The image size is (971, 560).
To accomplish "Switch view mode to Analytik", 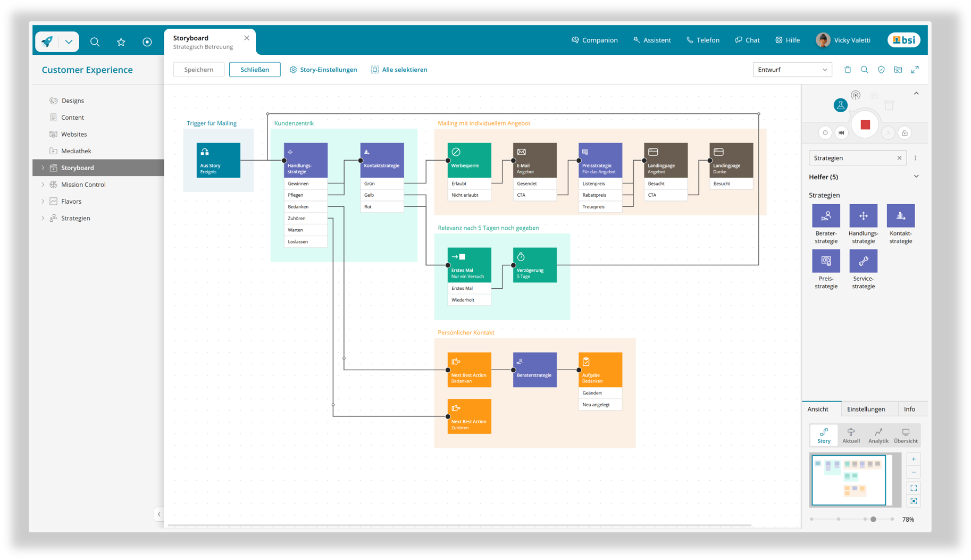I will click(x=878, y=436).
